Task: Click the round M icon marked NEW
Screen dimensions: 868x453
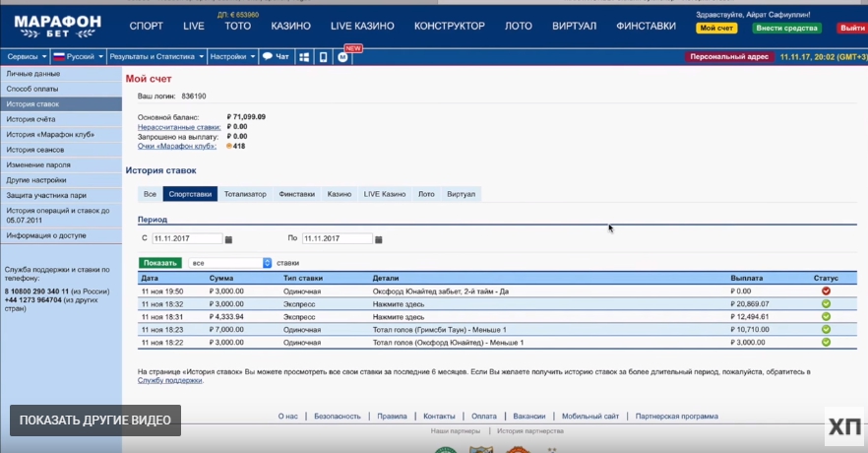Action: point(342,57)
